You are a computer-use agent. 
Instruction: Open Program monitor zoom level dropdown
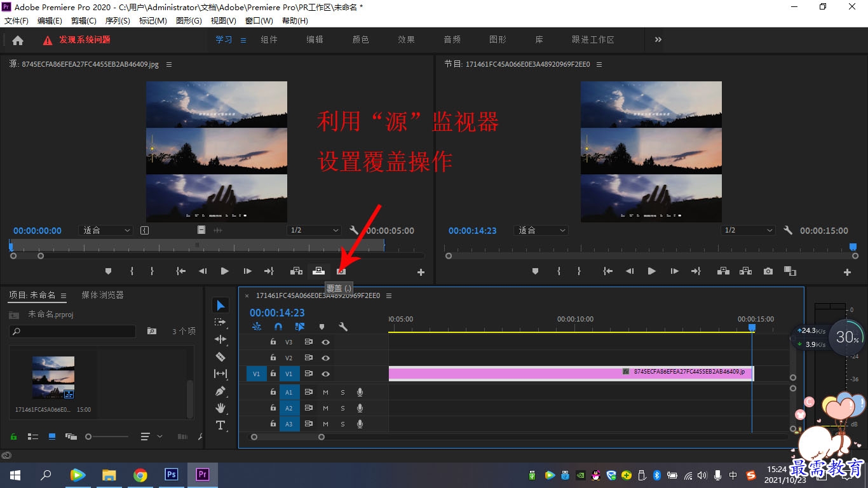(541, 230)
